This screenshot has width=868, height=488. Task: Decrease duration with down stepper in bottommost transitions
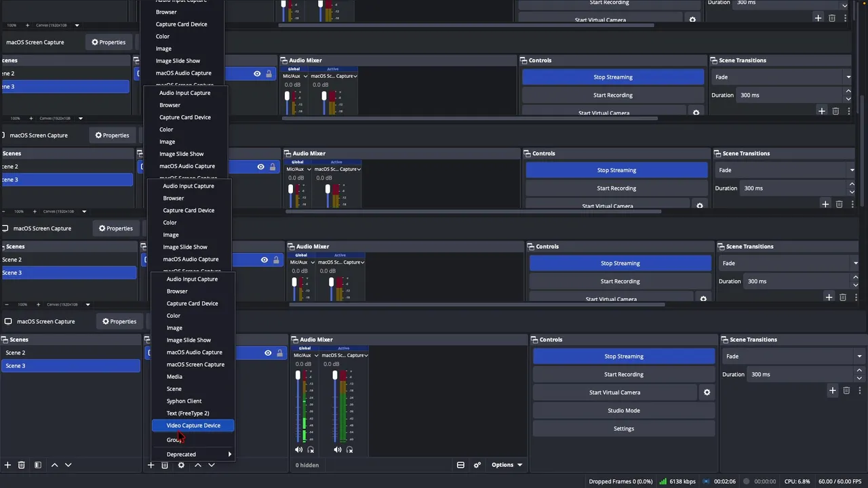(859, 378)
